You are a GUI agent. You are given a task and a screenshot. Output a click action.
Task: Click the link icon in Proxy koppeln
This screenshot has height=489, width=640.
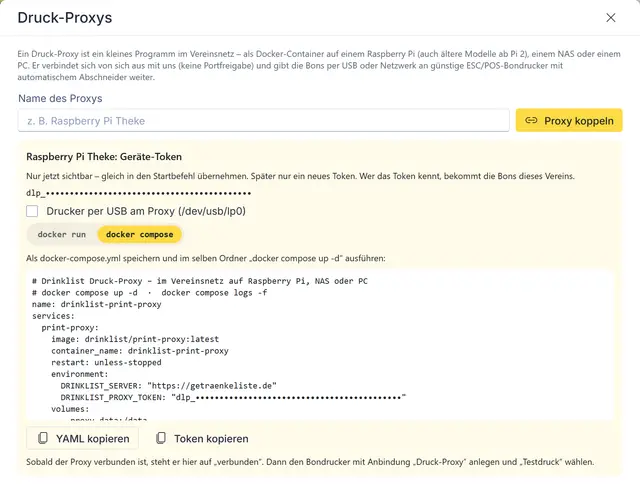(531, 120)
